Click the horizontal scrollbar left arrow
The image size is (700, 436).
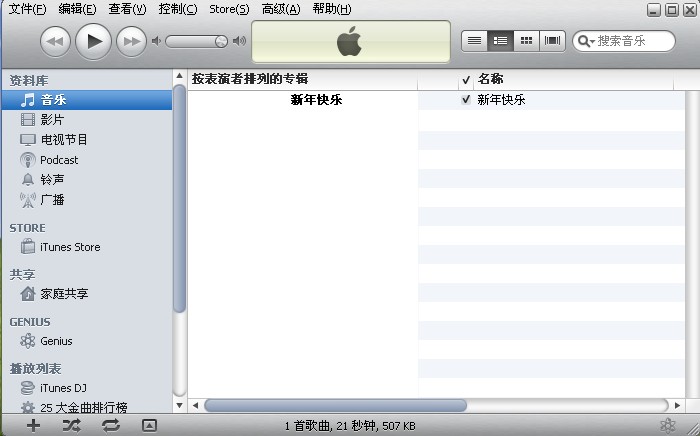pyautogui.click(x=195, y=406)
